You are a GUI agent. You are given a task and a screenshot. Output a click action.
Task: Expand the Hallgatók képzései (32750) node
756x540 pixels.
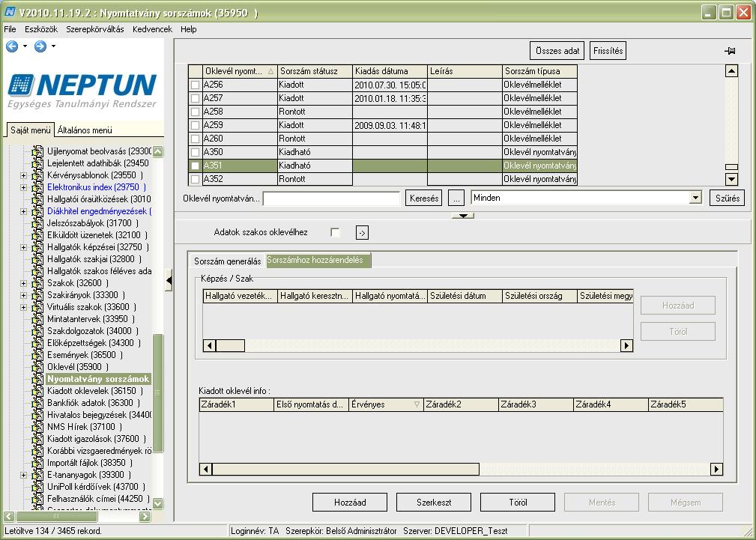(x=24, y=247)
